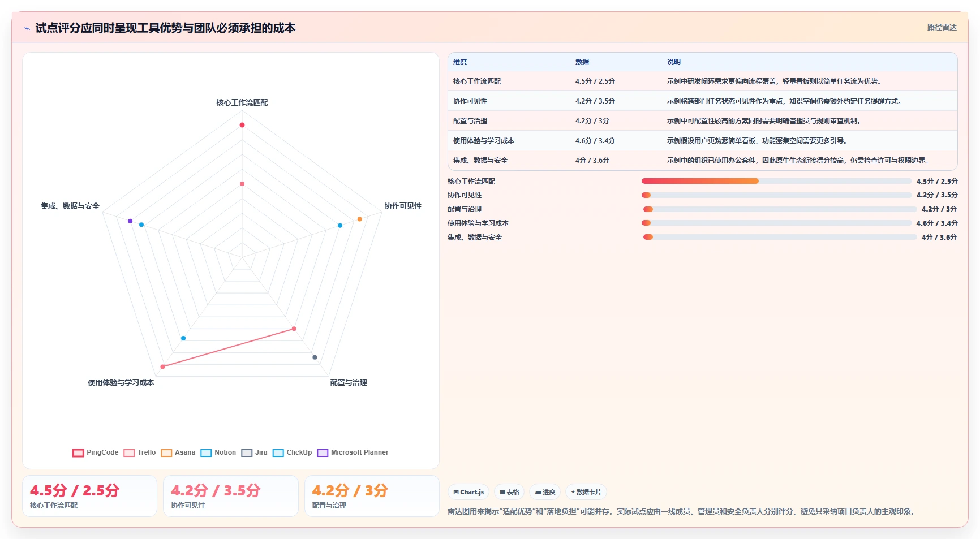Click the table cell 4.5分 / 2.5分
Viewport: 980px width, 539px height.
616,81
